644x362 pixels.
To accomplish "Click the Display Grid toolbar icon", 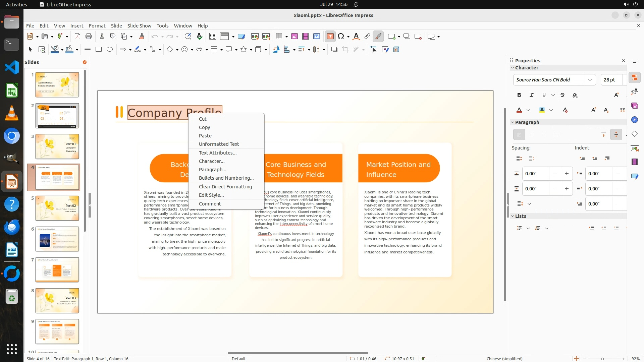I will (212, 37).
